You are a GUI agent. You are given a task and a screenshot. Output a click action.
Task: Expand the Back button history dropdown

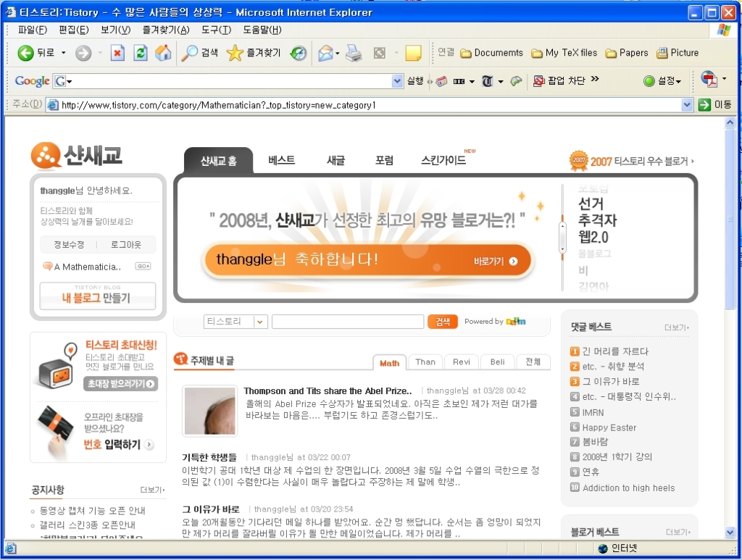[x=64, y=53]
